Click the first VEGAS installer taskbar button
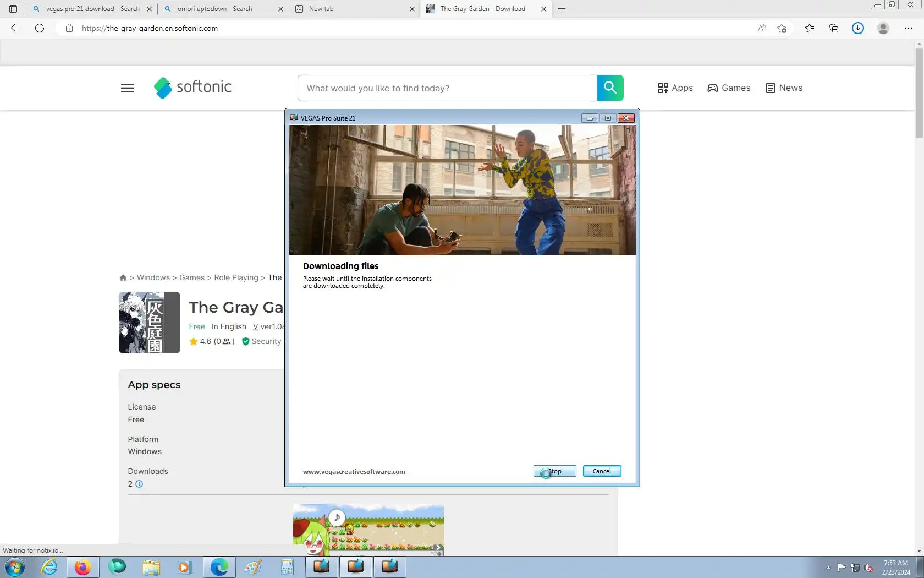Viewport: 924px width, 578px height. (322, 567)
